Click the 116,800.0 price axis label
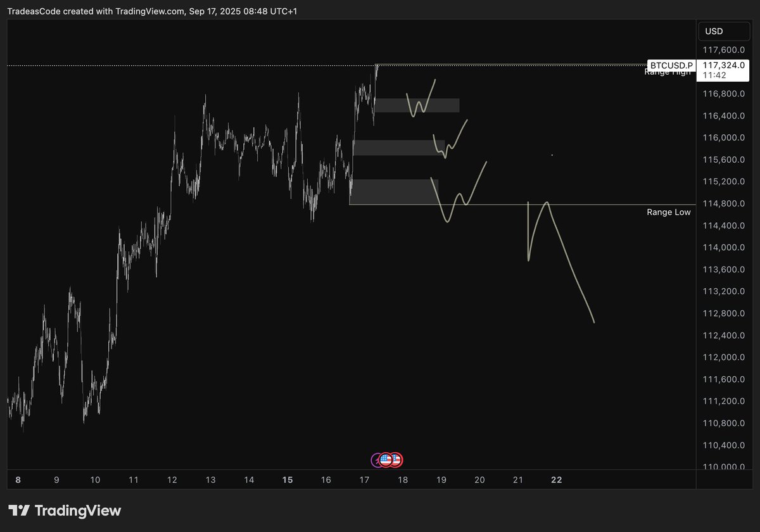The image size is (760, 532). tap(723, 94)
